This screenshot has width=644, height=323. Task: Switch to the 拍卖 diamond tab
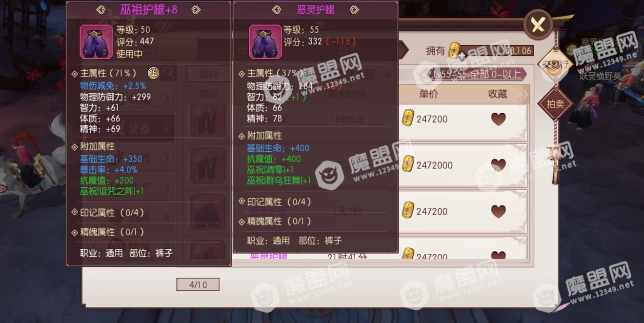(554, 104)
